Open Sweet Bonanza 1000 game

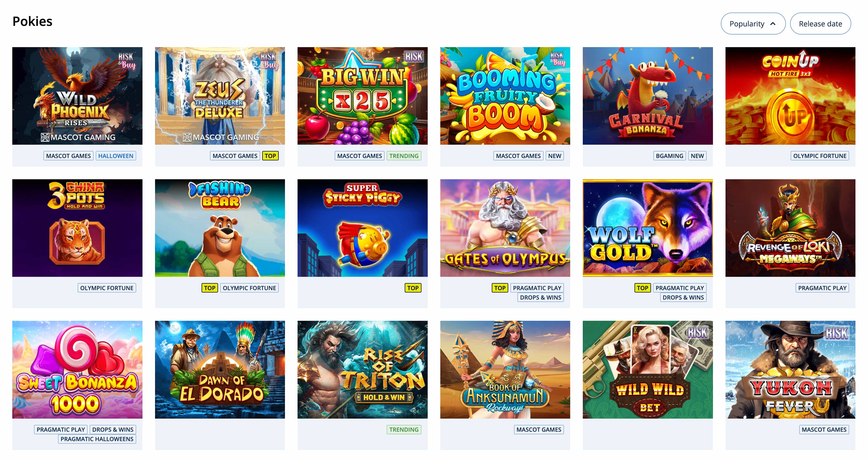coord(77,370)
